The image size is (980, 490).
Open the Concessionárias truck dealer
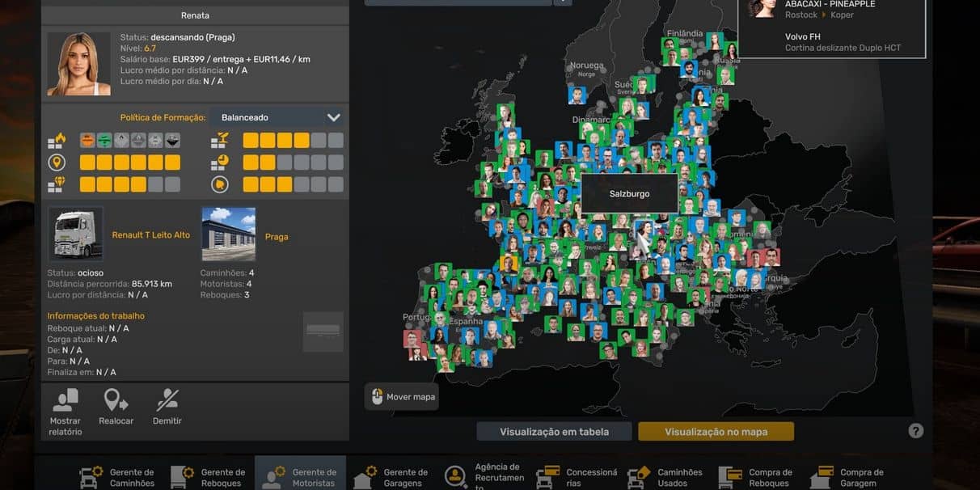(577, 476)
